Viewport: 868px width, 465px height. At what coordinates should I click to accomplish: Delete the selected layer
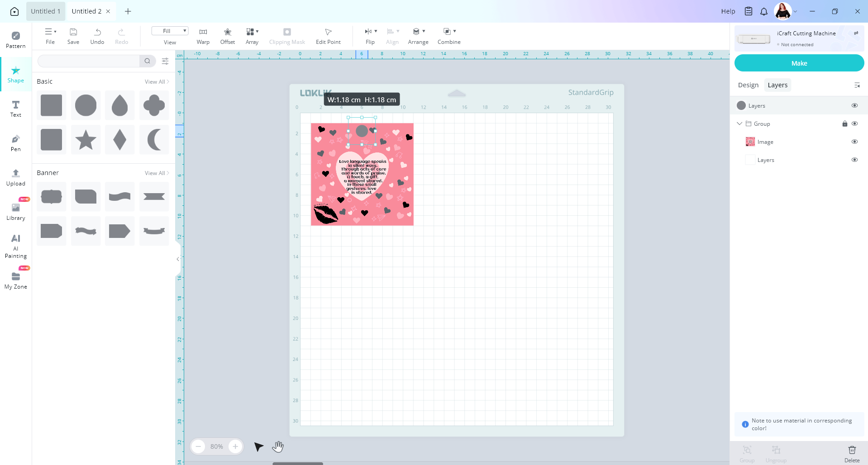[x=852, y=453]
